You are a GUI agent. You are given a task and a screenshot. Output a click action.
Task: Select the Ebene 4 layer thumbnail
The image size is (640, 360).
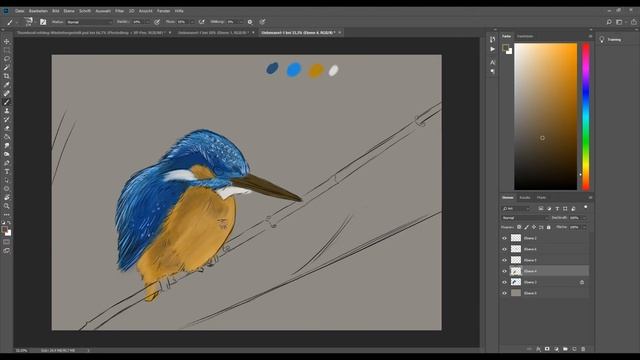click(x=516, y=271)
